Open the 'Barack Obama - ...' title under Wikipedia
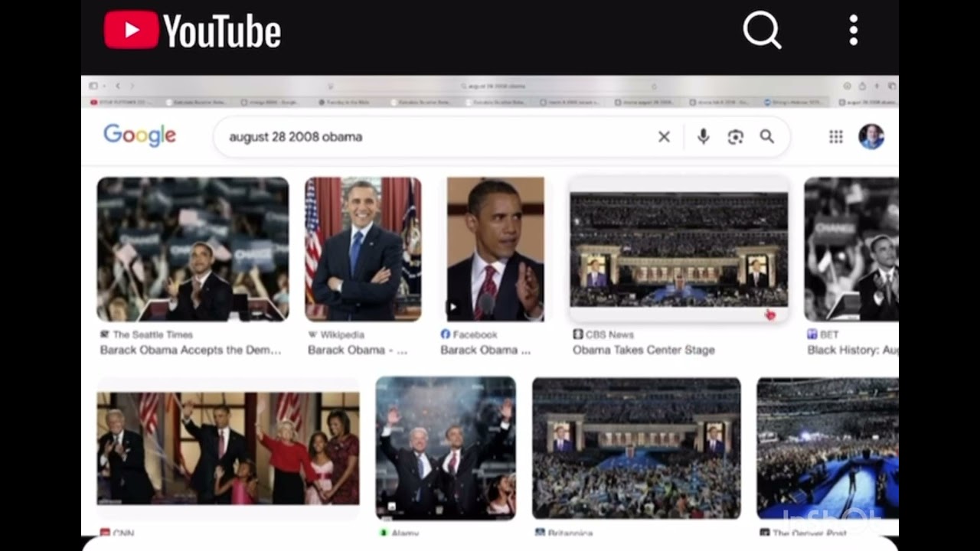The image size is (980, 551). (x=358, y=350)
